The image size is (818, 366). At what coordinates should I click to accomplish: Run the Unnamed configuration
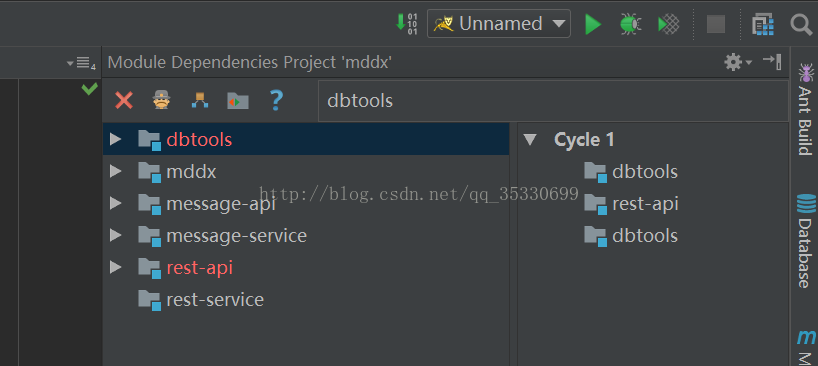(x=593, y=24)
